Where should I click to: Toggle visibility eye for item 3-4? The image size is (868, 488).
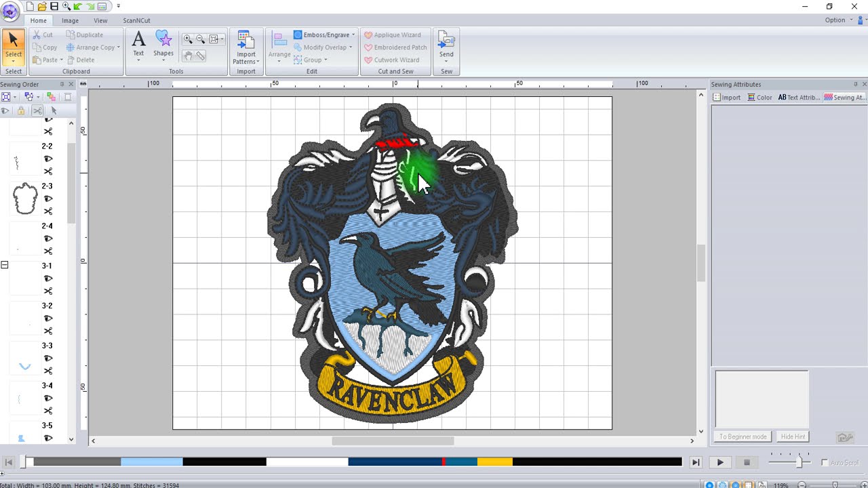(x=48, y=399)
